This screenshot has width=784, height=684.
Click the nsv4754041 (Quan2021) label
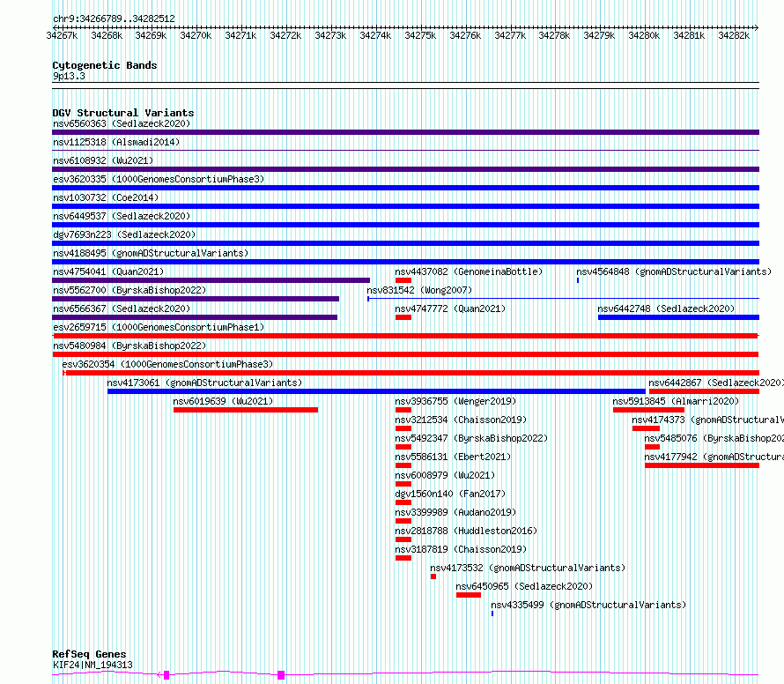[108, 271]
